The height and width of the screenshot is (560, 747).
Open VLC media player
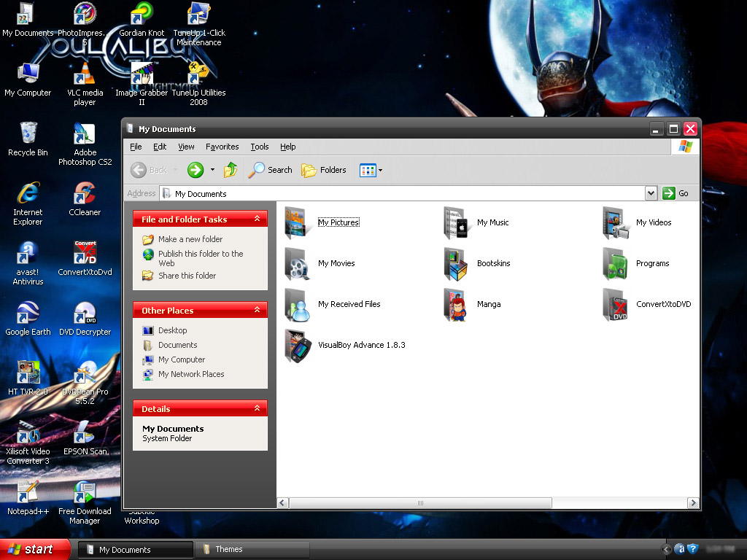[85, 77]
